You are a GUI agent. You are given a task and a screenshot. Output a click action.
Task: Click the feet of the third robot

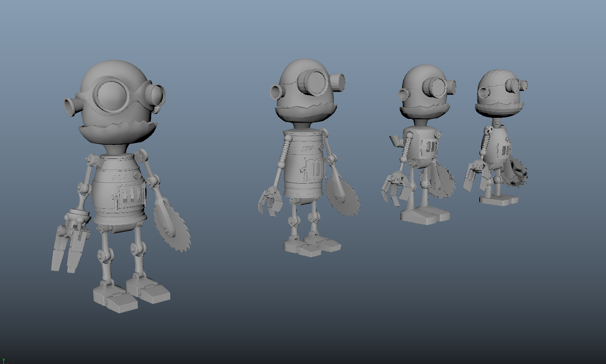(425, 215)
